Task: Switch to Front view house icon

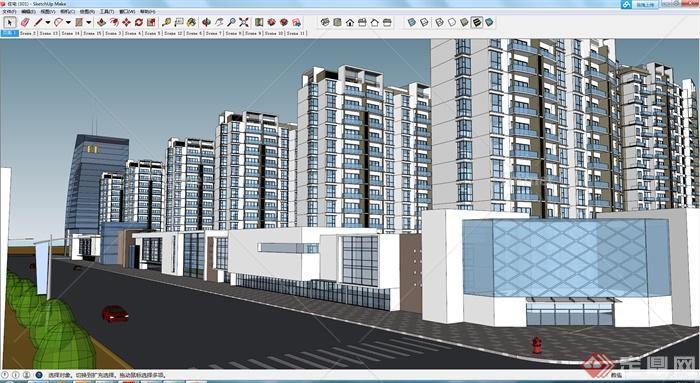Action: [350, 22]
